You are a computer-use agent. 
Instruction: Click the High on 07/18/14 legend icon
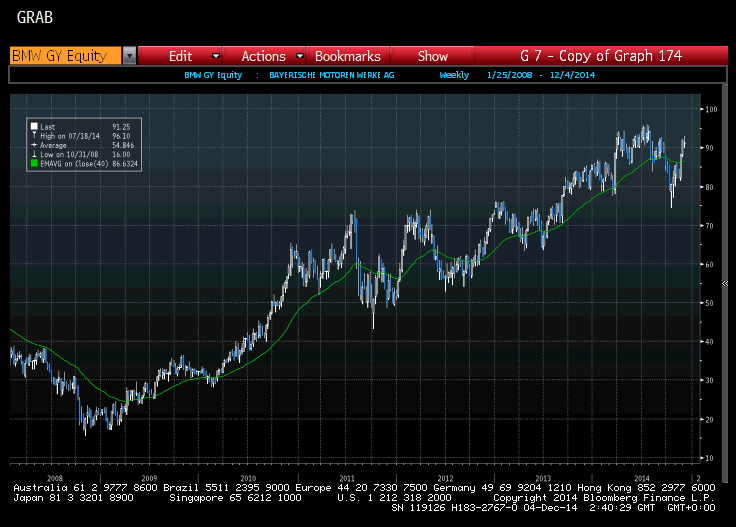coord(34,135)
